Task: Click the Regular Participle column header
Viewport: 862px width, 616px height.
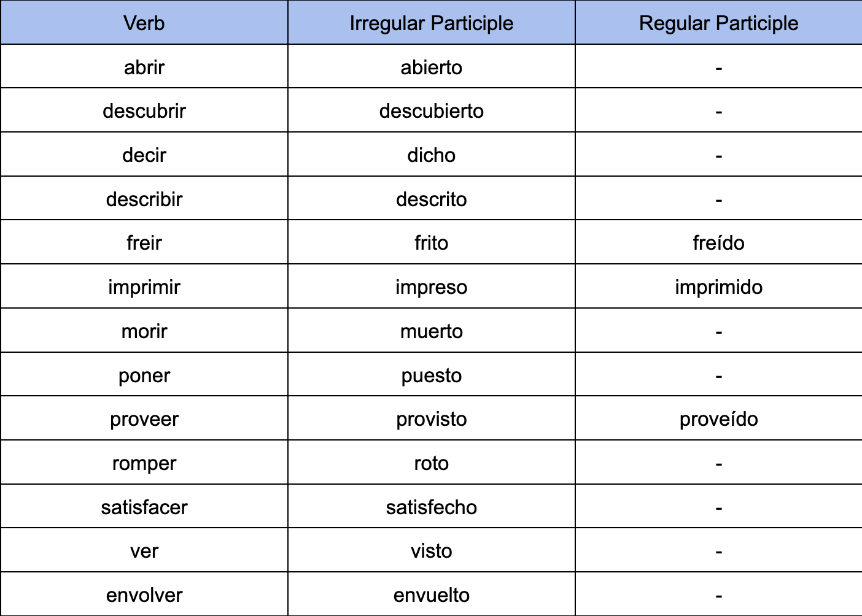Action: pos(718,23)
